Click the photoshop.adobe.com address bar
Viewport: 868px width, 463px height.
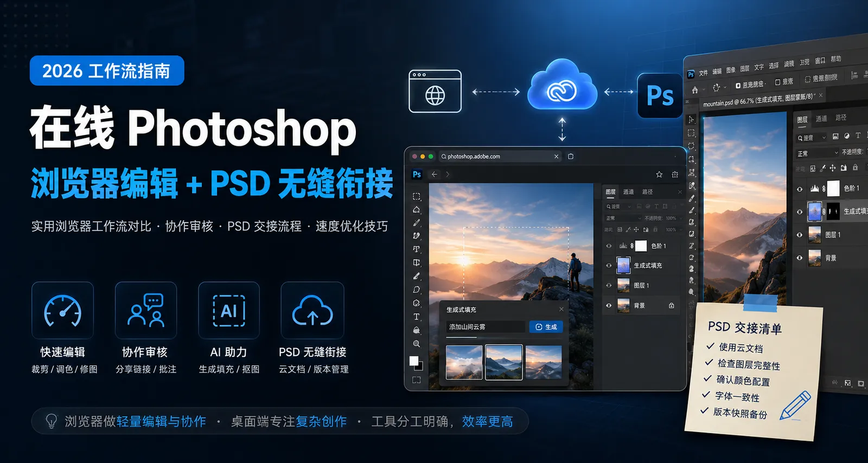pyautogui.click(x=499, y=156)
